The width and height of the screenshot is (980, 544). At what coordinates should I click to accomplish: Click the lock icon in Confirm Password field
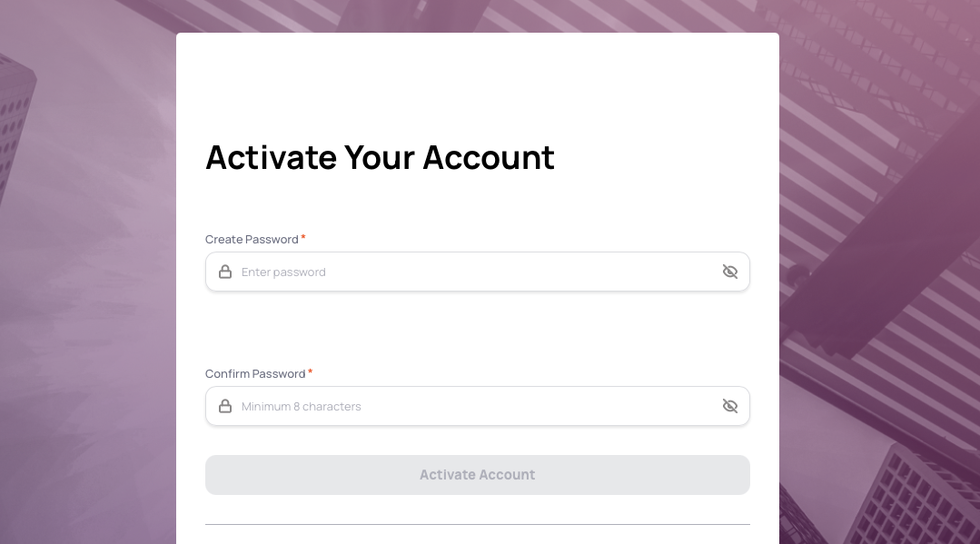[x=225, y=406]
